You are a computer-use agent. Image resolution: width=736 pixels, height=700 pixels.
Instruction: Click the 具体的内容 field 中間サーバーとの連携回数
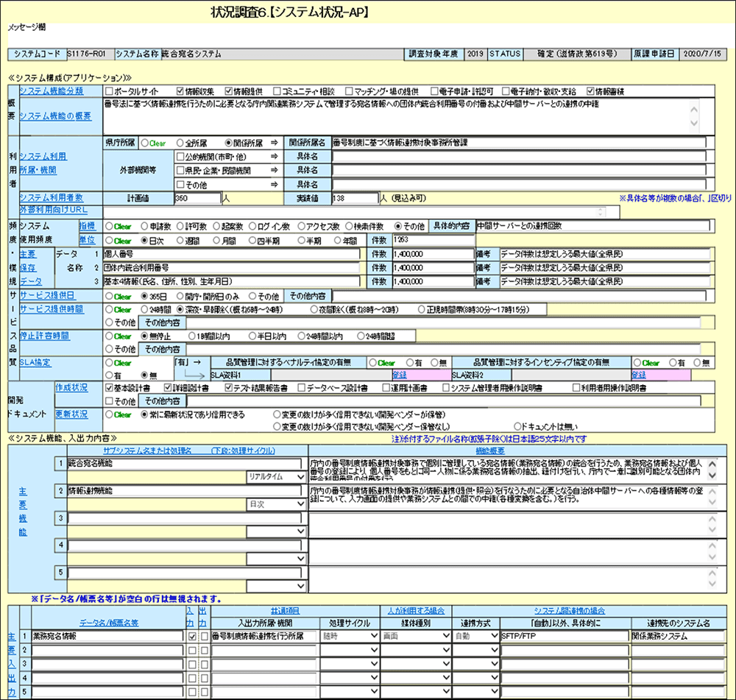593,226
